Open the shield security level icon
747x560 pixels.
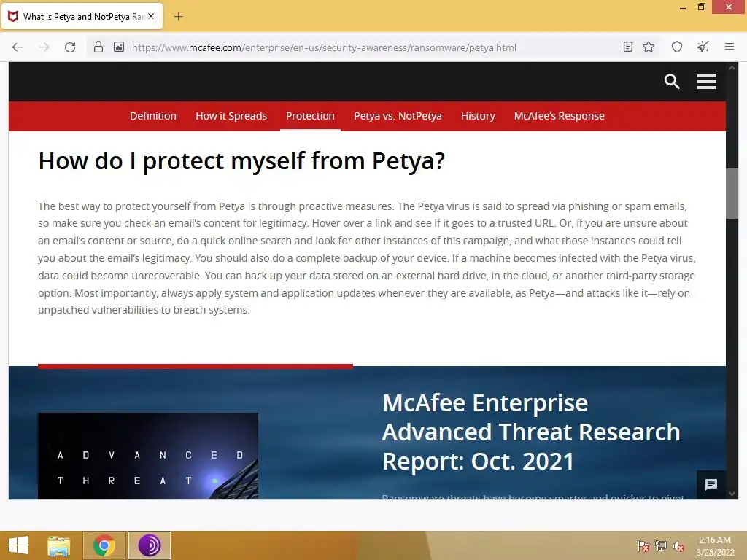coord(677,47)
